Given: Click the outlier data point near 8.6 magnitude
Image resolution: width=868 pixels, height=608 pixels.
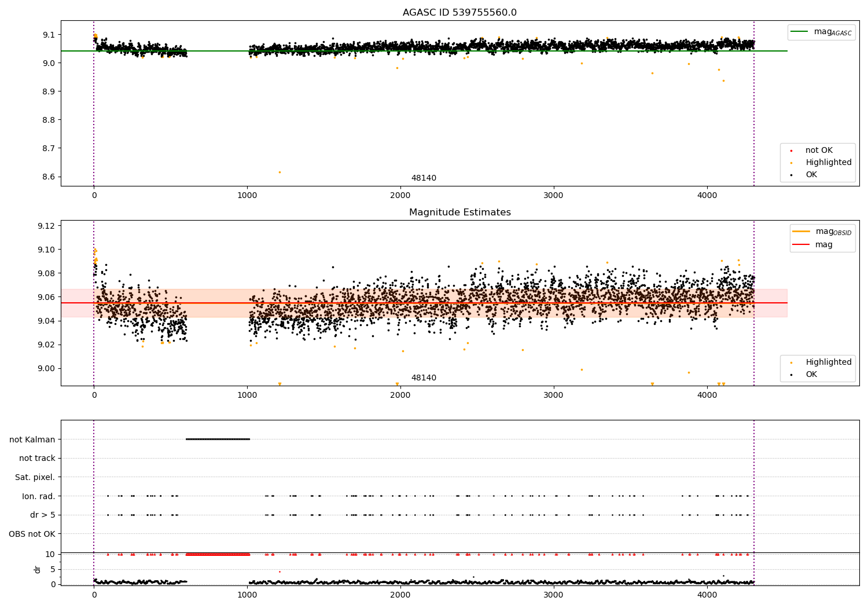Looking at the screenshot, I should coord(279,172).
